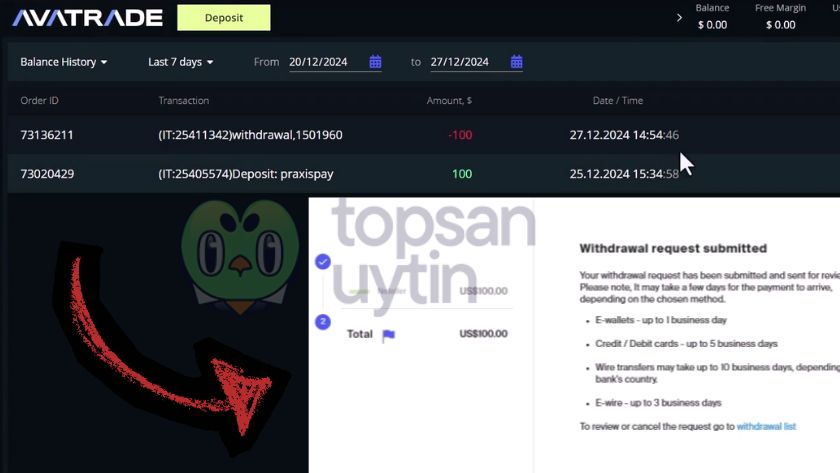Click the Amount, $ column header
Screen dimensions: 840x473
point(449,100)
